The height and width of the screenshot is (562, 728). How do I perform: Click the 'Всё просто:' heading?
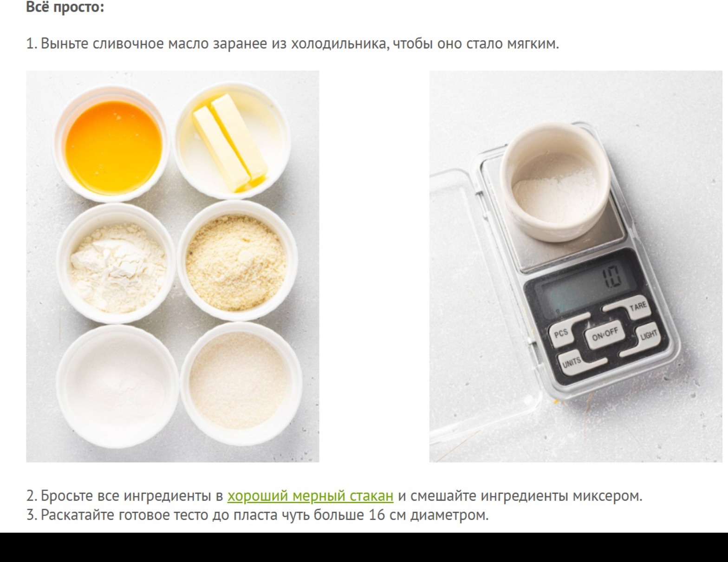[65, 7]
